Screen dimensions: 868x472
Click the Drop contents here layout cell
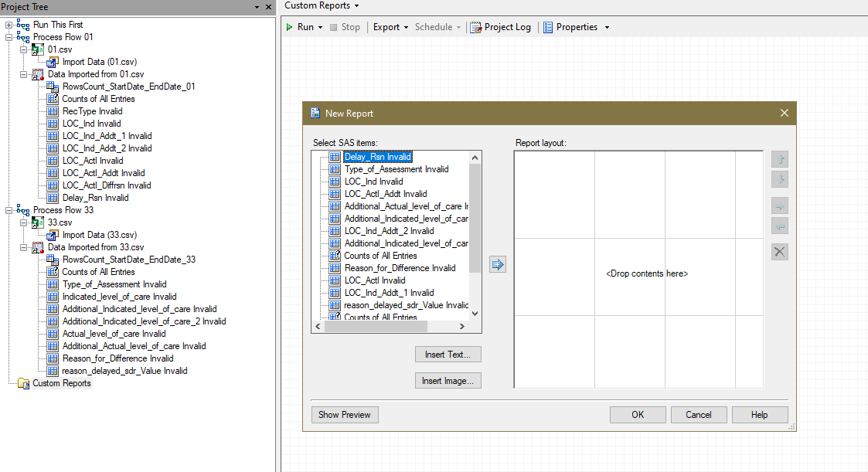pyautogui.click(x=646, y=273)
